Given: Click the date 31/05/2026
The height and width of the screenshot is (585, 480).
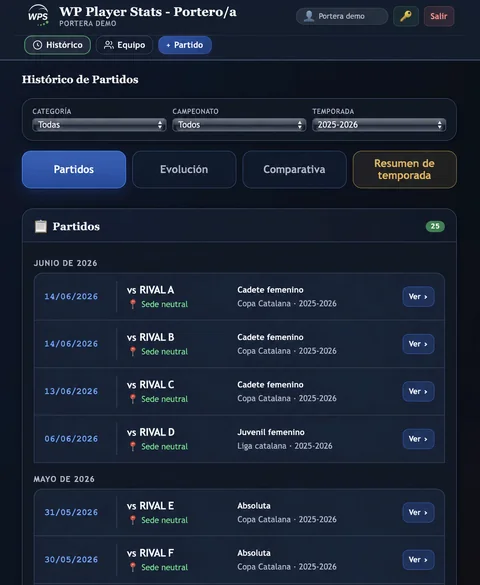Looking at the screenshot, I should pyautogui.click(x=71, y=512).
